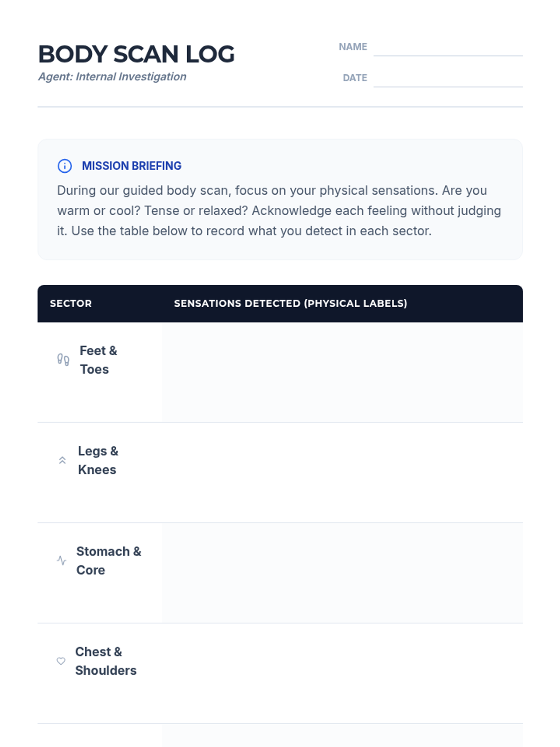Viewport: 560px width, 747px height.
Task: Click the Legs & Knees sensations cell
Action: (342, 472)
